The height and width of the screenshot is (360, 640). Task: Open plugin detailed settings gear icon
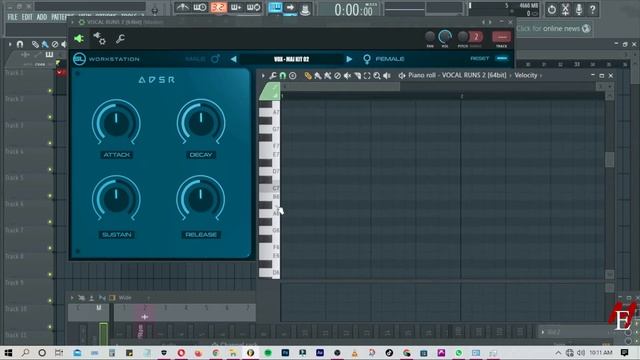click(x=99, y=38)
